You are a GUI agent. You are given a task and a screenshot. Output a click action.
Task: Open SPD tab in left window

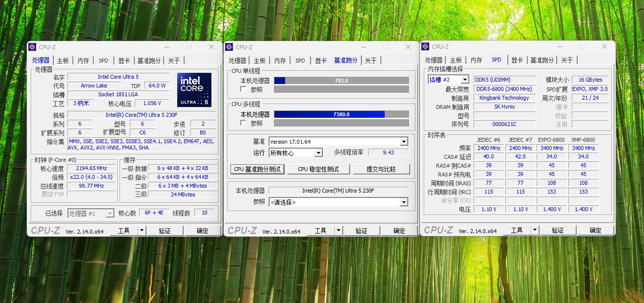(x=104, y=61)
